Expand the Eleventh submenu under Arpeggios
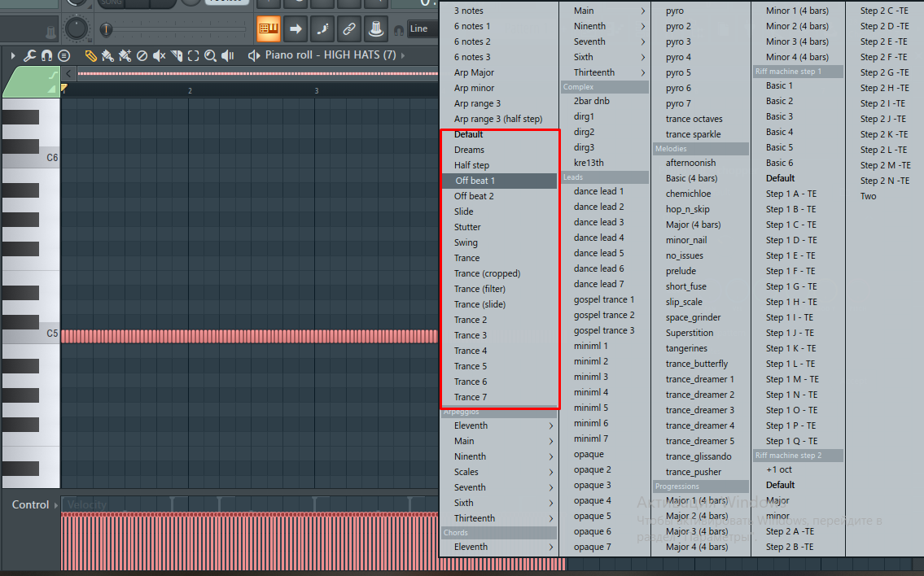The width and height of the screenshot is (924, 576). [x=499, y=425]
